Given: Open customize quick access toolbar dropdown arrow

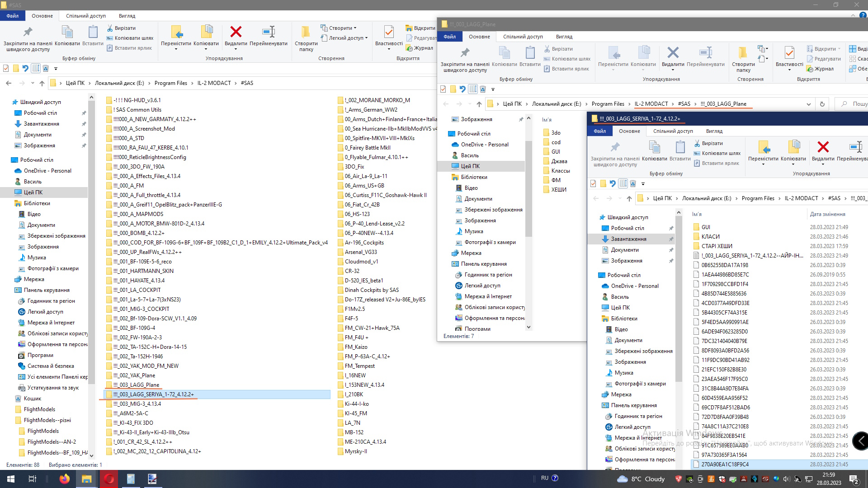Looking at the screenshot, I should (56, 69).
